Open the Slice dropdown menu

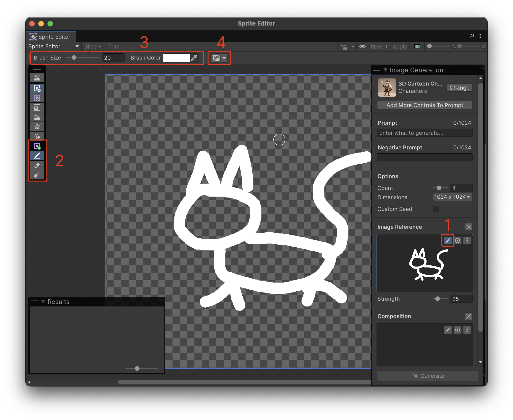point(92,47)
